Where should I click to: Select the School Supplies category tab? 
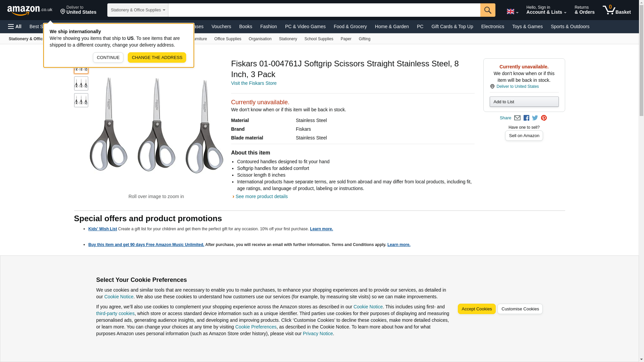point(319,39)
